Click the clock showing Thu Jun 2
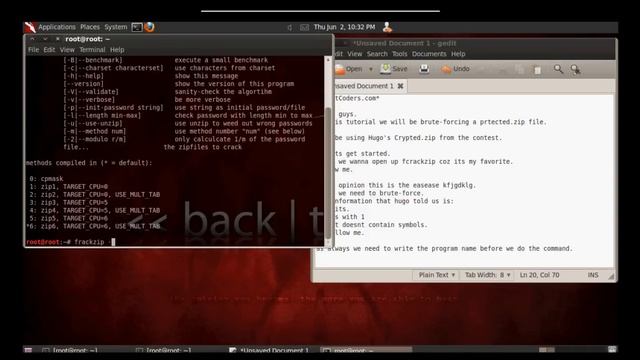 (344, 27)
